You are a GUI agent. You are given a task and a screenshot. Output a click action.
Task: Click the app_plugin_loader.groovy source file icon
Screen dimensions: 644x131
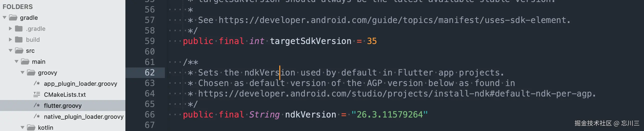(x=37, y=83)
